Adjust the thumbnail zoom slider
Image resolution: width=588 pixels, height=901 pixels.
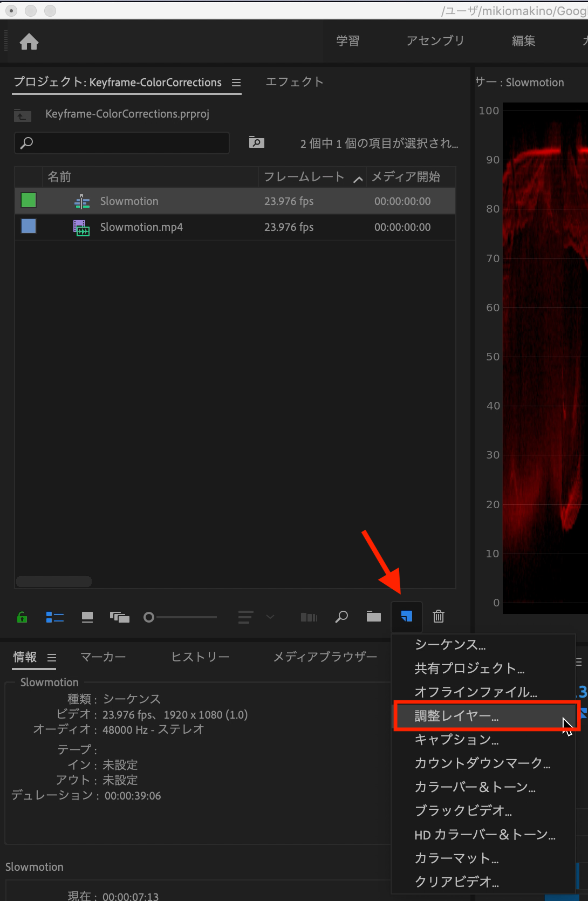point(181,617)
